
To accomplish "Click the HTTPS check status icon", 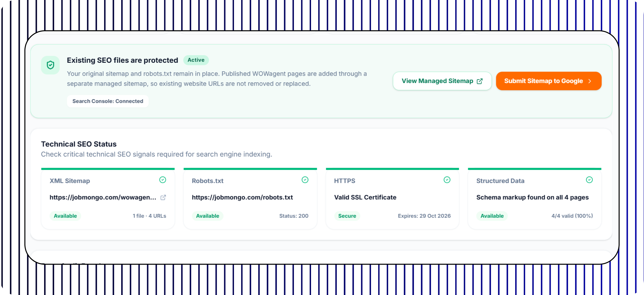I will coord(447,180).
